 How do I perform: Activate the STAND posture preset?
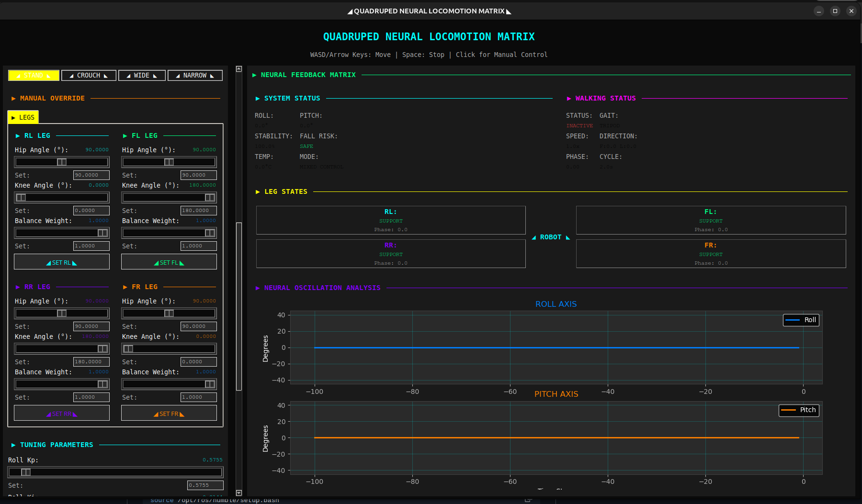tap(34, 76)
